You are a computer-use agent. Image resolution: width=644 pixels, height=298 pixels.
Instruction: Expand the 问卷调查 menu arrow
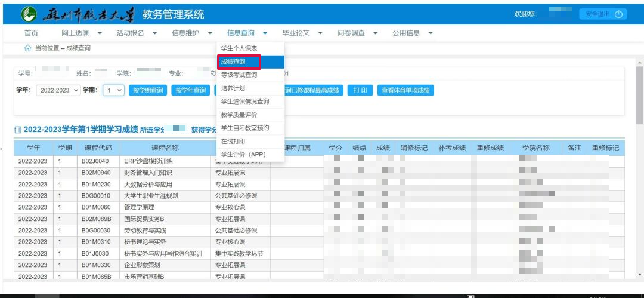[376, 34]
